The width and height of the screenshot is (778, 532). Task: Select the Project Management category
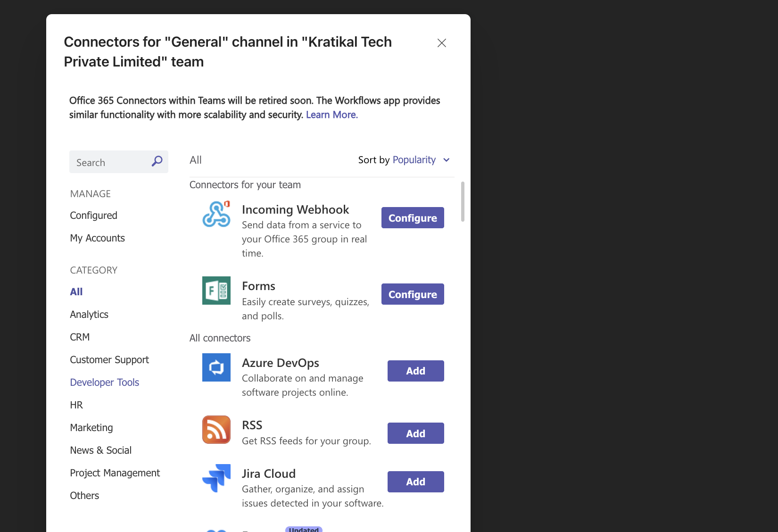coord(115,473)
